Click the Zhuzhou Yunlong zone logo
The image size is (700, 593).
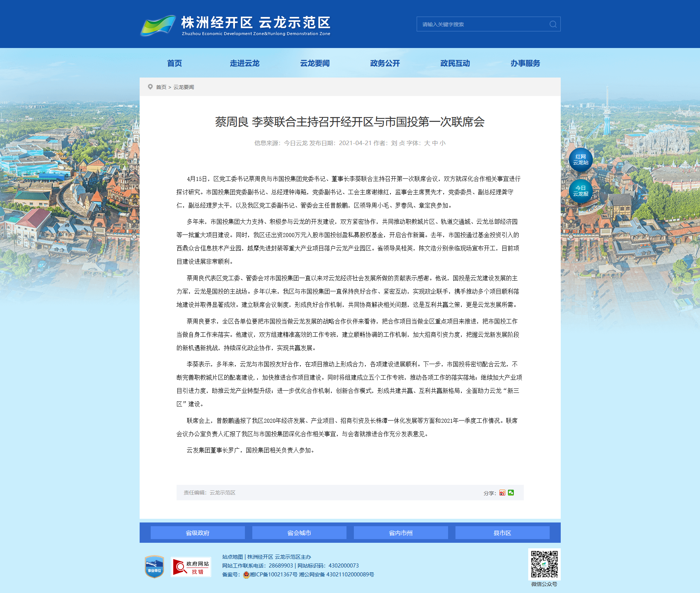(235, 25)
